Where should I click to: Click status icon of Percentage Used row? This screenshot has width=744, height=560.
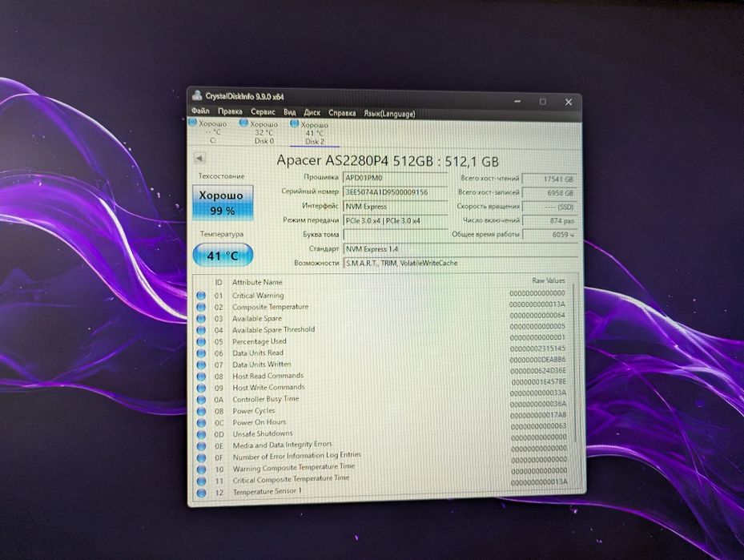pos(201,342)
